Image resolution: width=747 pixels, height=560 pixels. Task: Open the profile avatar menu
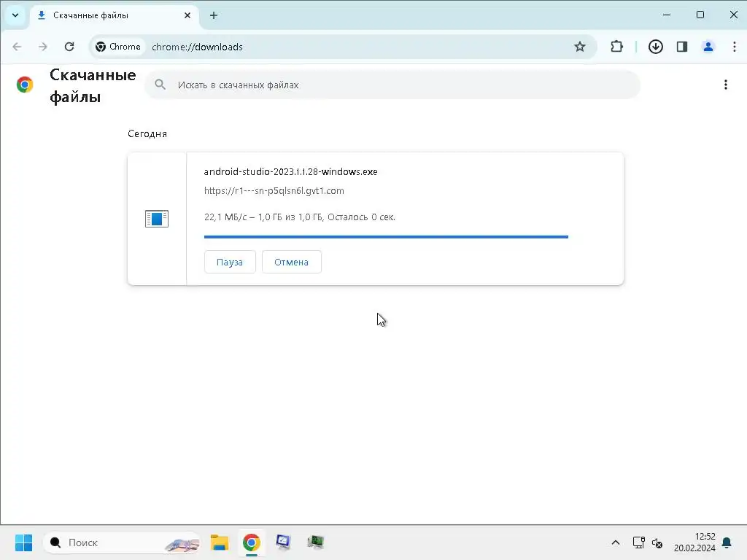pos(708,47)
